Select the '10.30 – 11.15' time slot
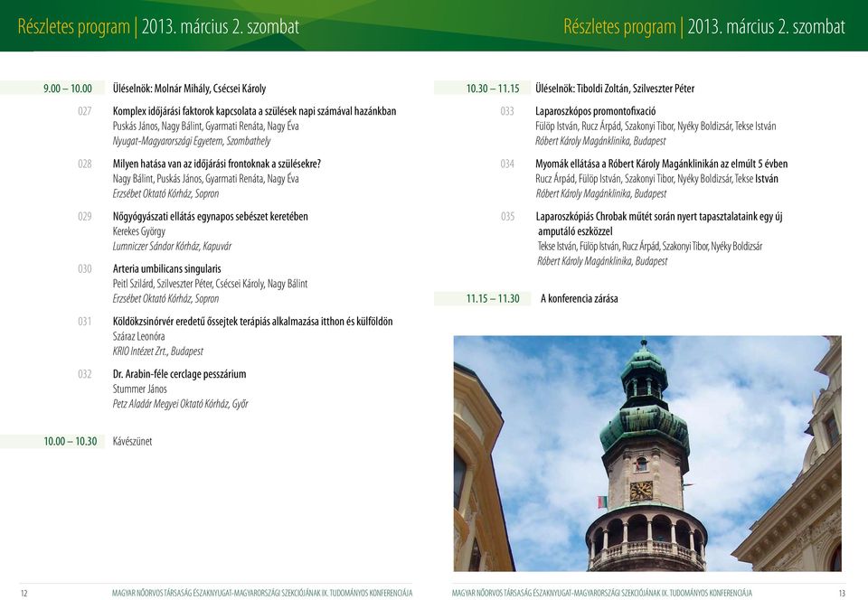 [493, 89]
